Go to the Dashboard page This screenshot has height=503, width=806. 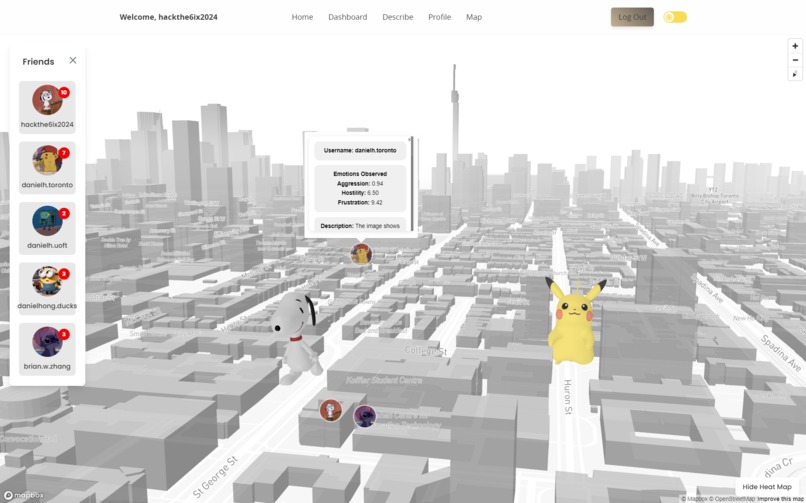(x=347, y=17)
